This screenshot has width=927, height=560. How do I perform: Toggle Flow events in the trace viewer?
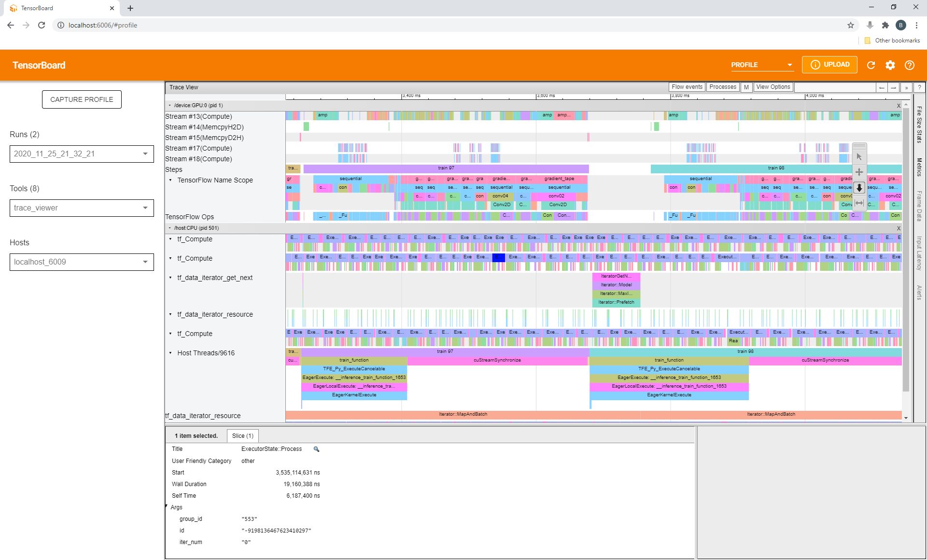(687, 87)
